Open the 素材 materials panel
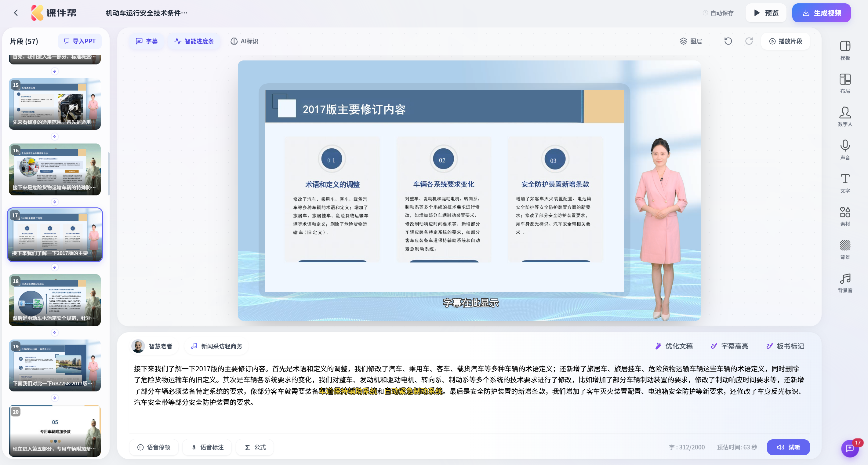This screenshot has width=868, height=465. click(x=845, y=216)
